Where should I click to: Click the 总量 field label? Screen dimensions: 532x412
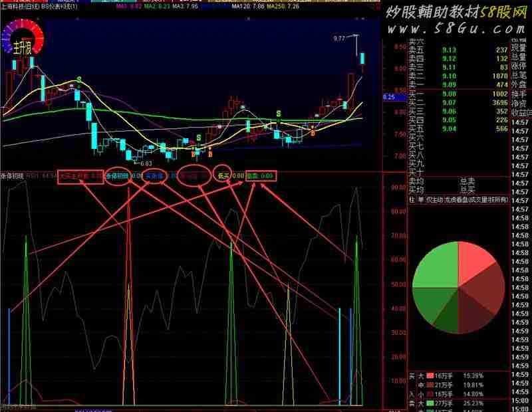(519, 56)
